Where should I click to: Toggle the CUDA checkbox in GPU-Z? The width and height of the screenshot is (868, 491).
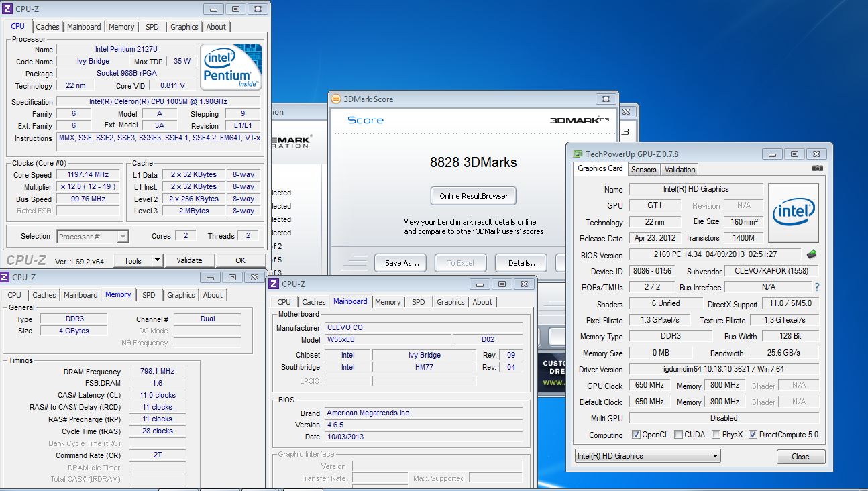point(678,435)
